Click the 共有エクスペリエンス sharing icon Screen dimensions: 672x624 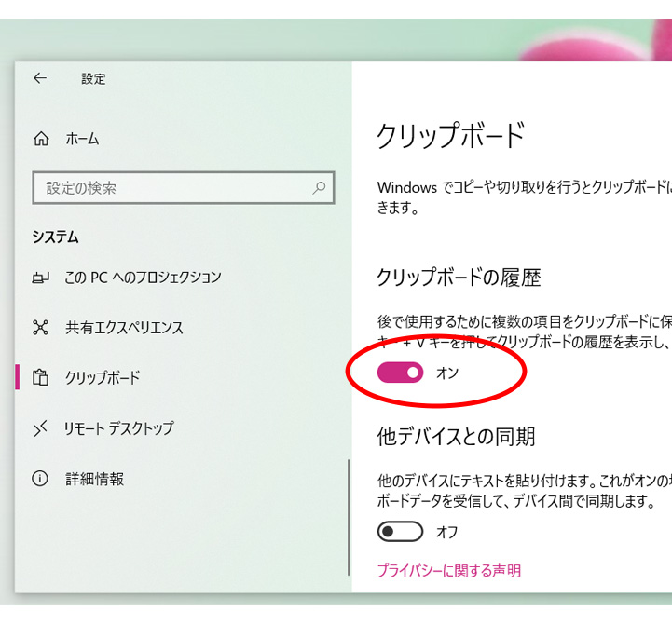coord(40,328)
